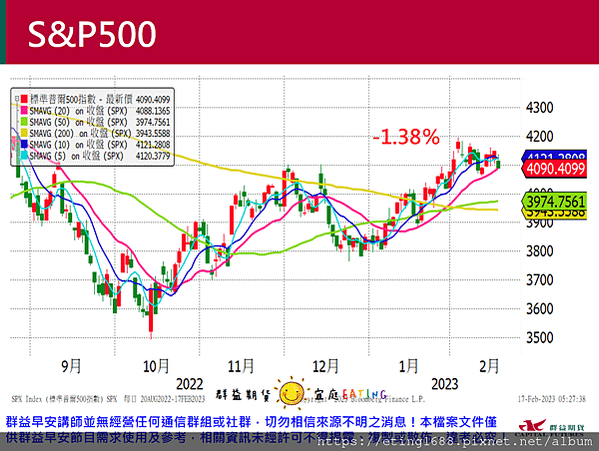The image size is (599, 451).
Task: Click the 4300 y-axis label
Action: (x=539, y=108)
